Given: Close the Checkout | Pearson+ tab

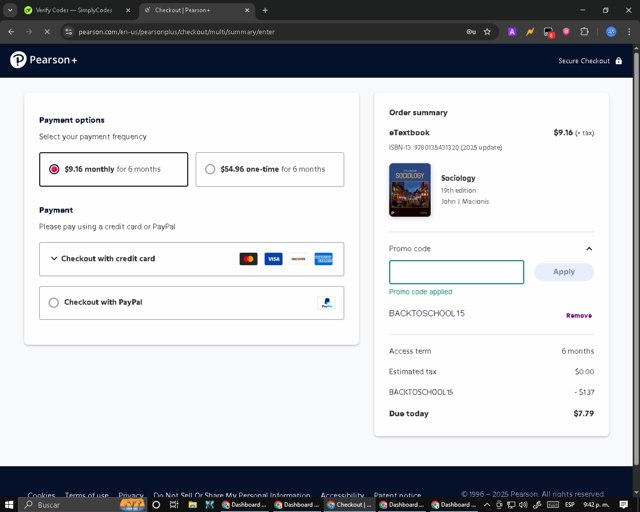Looking at the screenshot, I should tap(247, 10).
